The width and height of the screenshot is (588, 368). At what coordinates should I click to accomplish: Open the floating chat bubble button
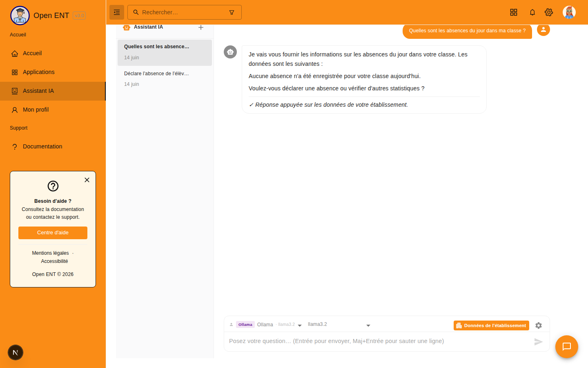(567, 347)
